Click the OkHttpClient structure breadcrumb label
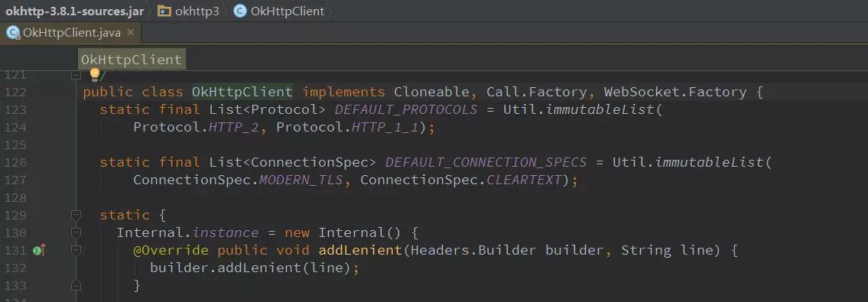Screen dimensions: 868x302 tap(132, 59)
